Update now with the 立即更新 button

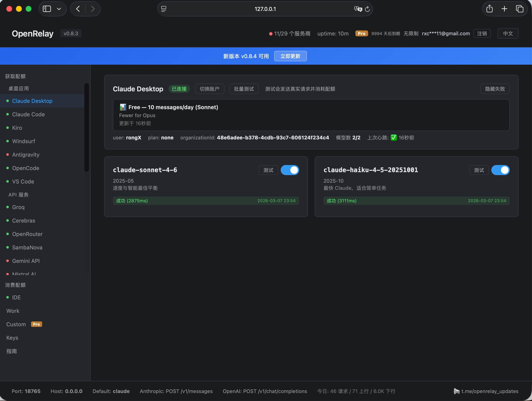(290, 56)
